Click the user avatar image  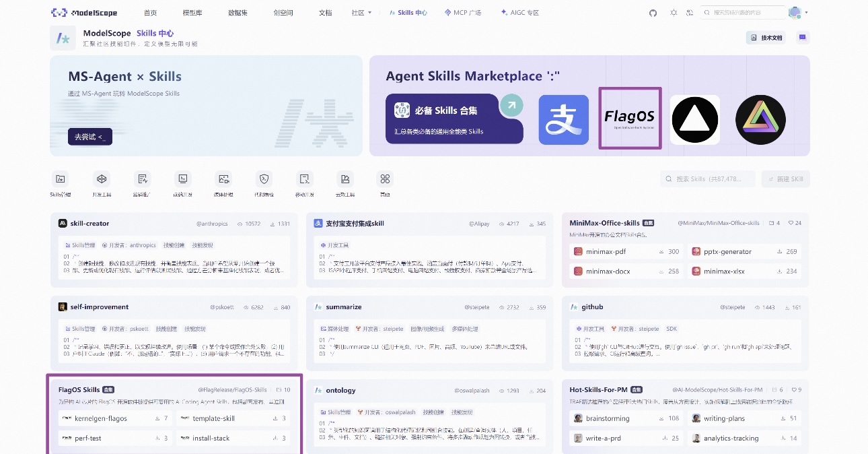tap(795, 13)
